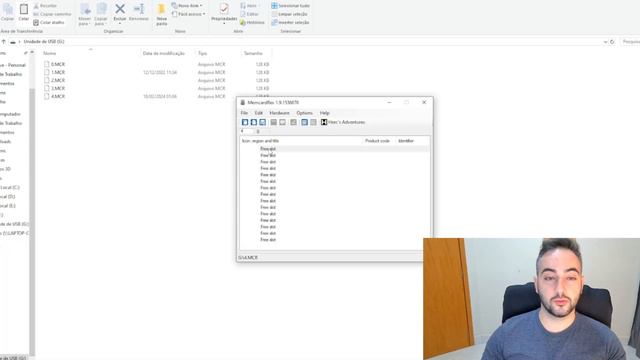Click the blue Import save toolbar icon
Screen dimensions: 640x360
coord(304,122)
